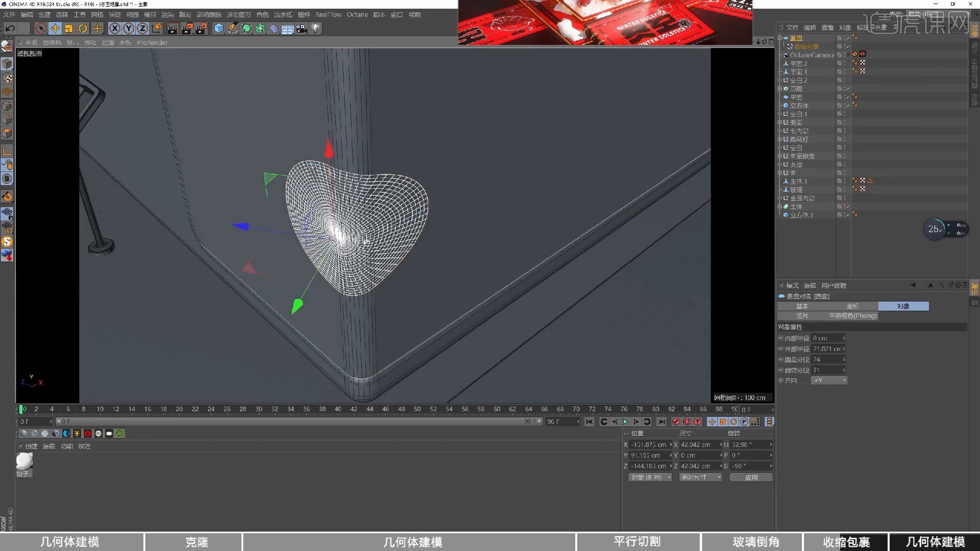Click the Subdivision Surface generator icon
The height and width of the screenshot is (551, 980).
coord(247,29)
